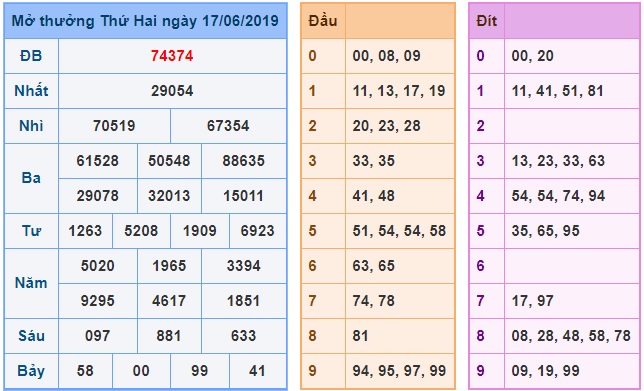Click the Tư row label

31,231
